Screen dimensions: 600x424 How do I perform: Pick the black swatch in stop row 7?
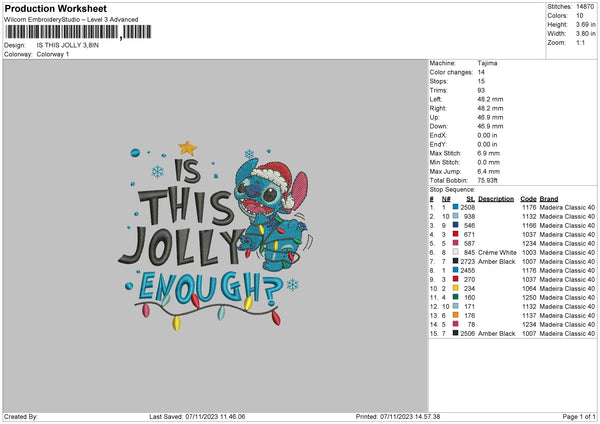[x=455, y=261]
